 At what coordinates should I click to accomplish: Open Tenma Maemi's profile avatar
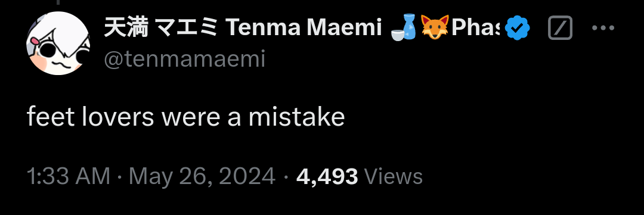tap(58, 43)
